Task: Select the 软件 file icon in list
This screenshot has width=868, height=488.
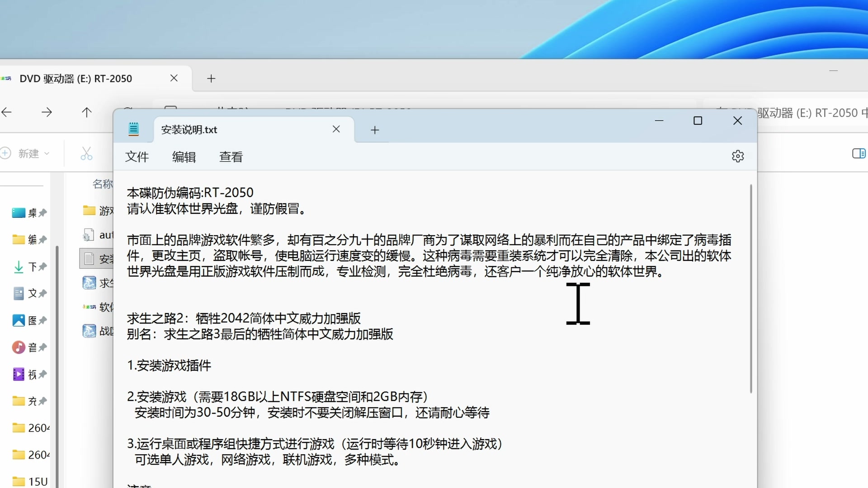Action: pyautogui.click(x=90, y=307)
